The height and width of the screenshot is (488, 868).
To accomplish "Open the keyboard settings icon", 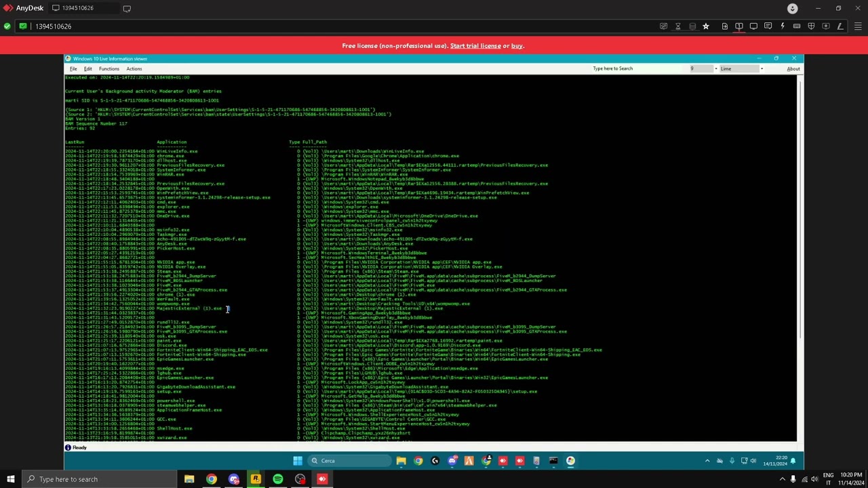I will click(x=797, y=26).
